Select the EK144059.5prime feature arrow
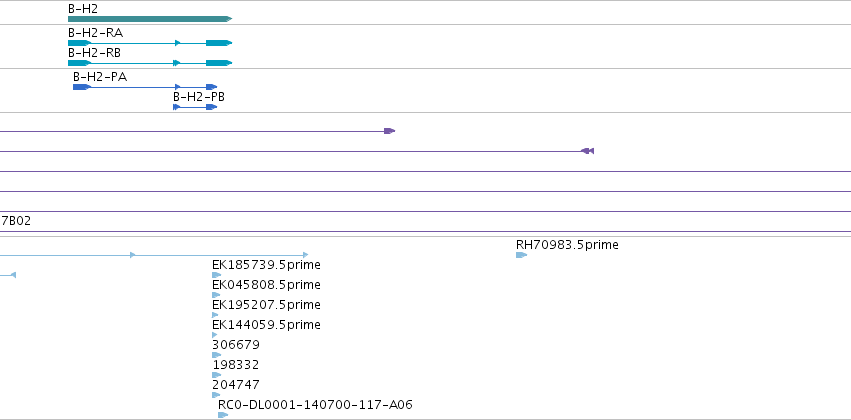Image resolution: width=851 pixels, height=420 pixels. point(214,335)
